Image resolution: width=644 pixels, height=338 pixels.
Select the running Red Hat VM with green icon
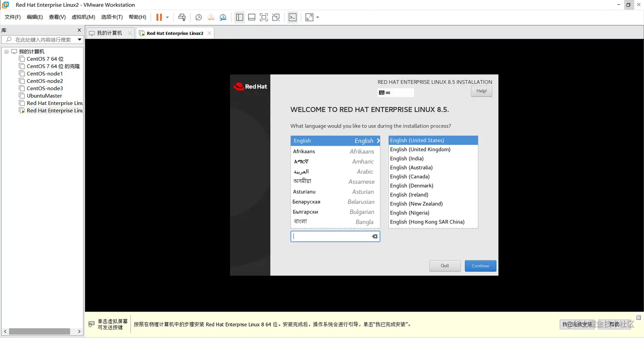point(51,111)
